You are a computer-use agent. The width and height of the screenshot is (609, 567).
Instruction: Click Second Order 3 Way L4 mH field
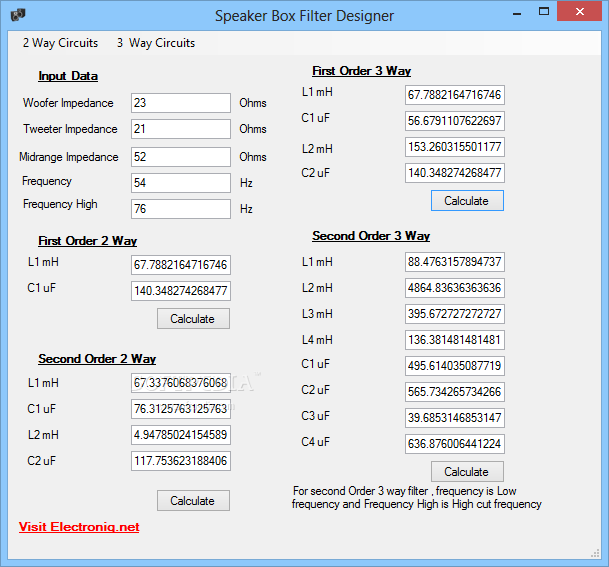[455, 340]
